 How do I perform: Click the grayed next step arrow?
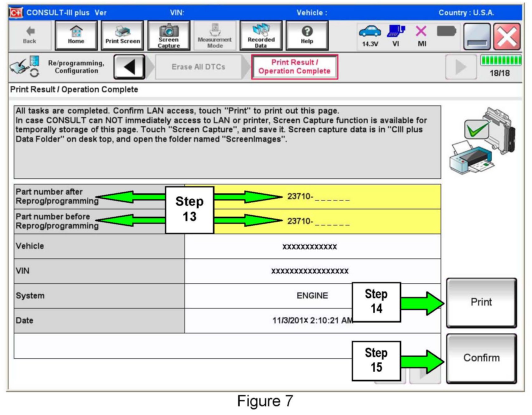[x=460, y=67]
